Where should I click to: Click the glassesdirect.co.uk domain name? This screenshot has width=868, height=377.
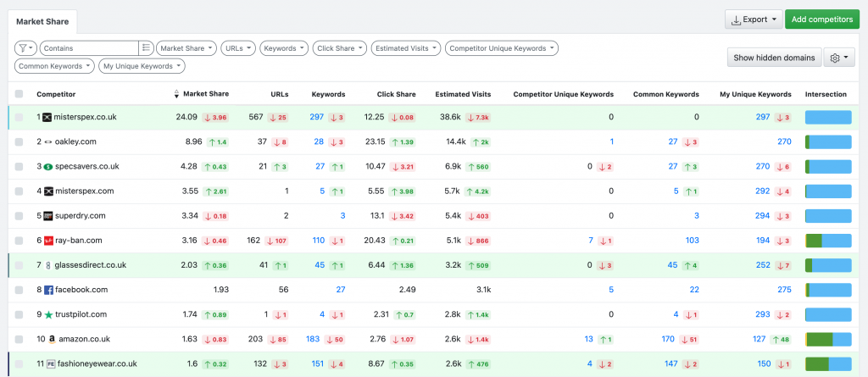90,265
